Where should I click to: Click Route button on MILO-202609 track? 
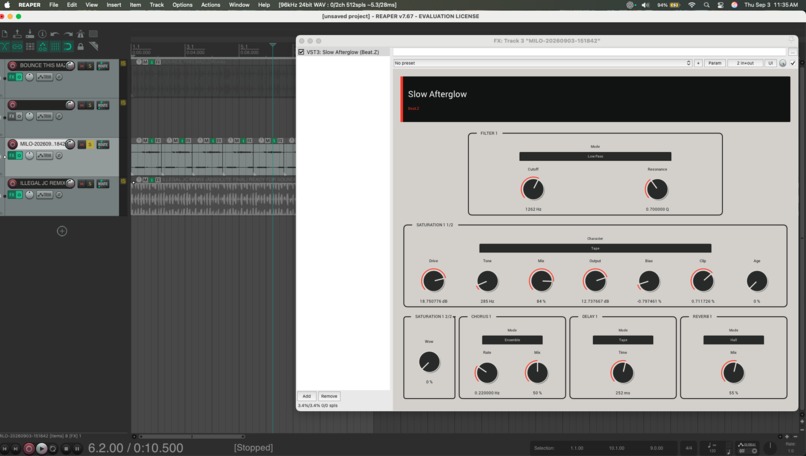pyautogui.click(x=103, y=144)
